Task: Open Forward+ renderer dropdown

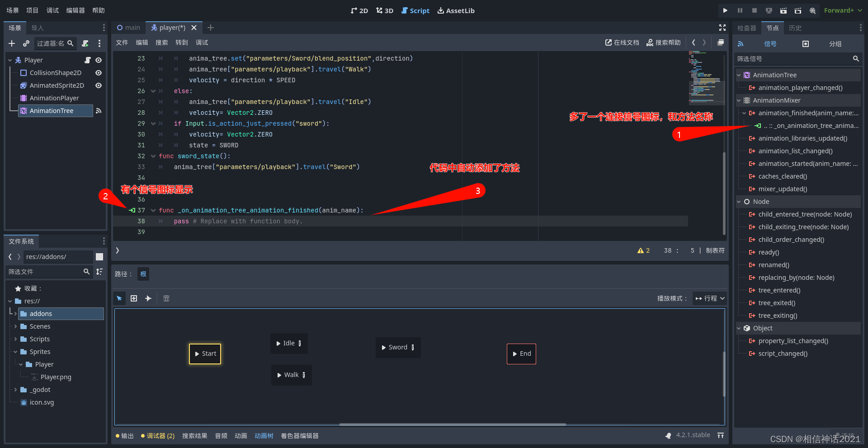Action: pos(843,10)
